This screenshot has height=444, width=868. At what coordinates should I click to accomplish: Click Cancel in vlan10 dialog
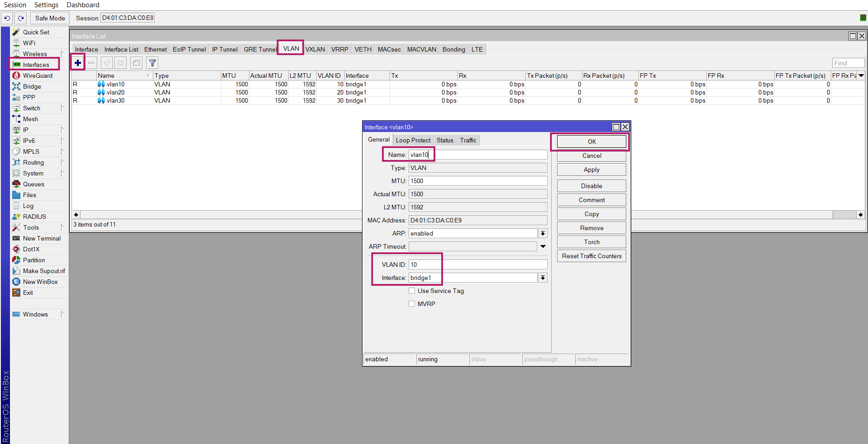pyautogui.click(x=591, y=156)
